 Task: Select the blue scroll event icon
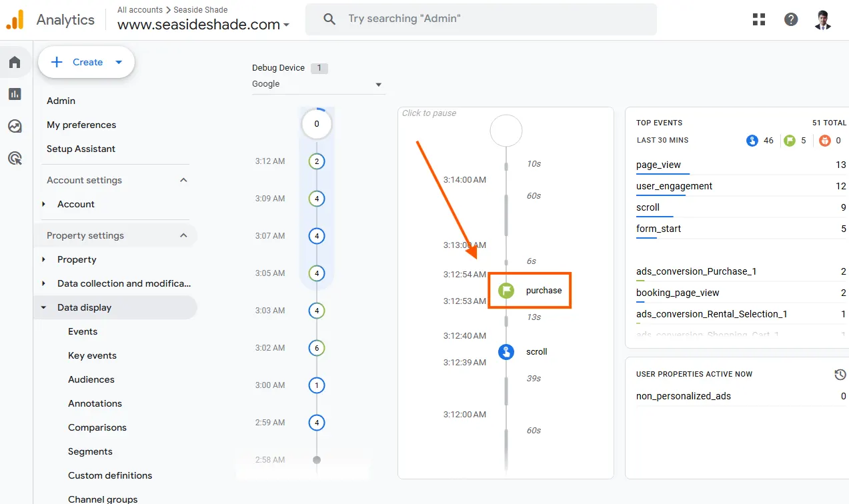(x=506, y=351)
